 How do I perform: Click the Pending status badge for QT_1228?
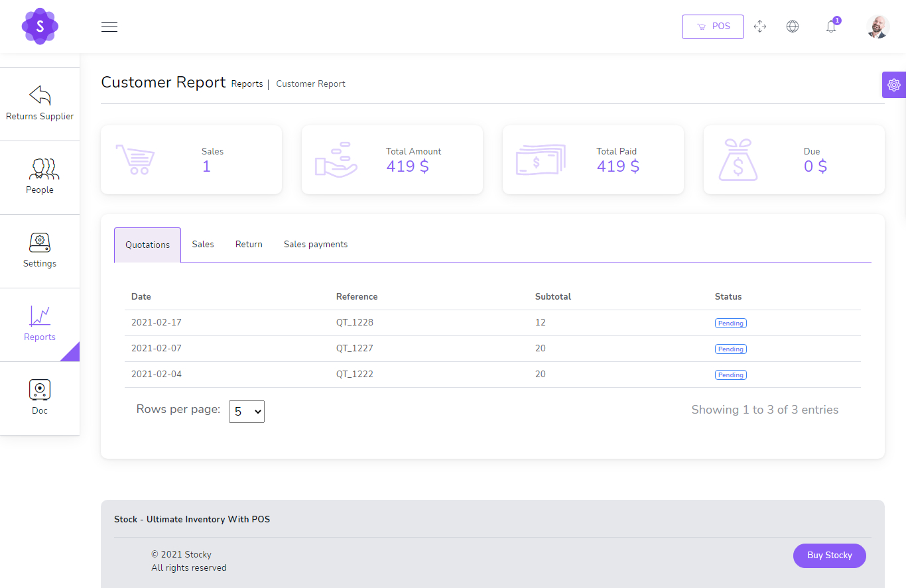click(730, 323)
